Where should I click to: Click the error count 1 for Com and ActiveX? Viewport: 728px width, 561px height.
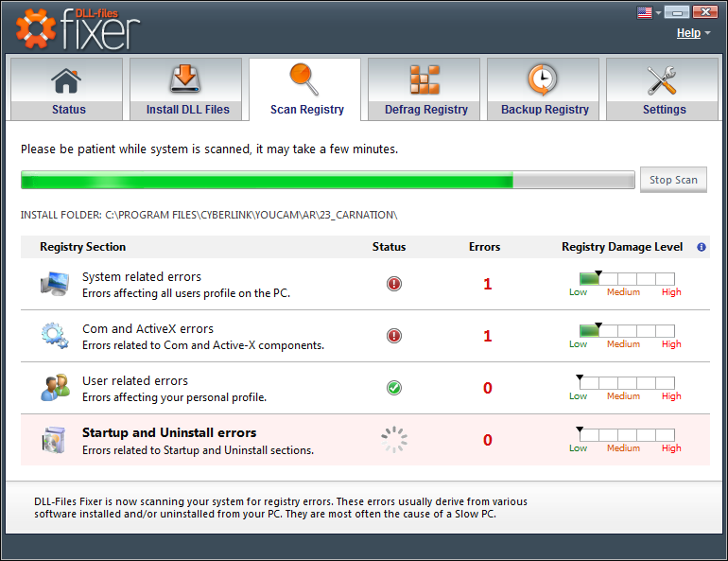(x=487, y=336)
